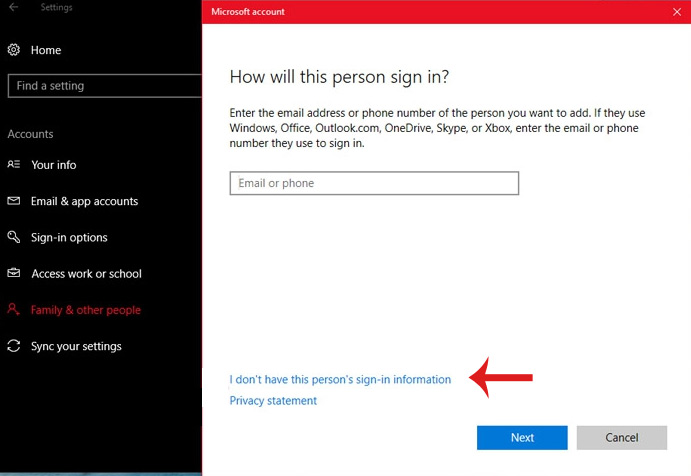The image size is (691, 476).
Task: Click the Sync your settings icon
Action: tap(14, 346)
